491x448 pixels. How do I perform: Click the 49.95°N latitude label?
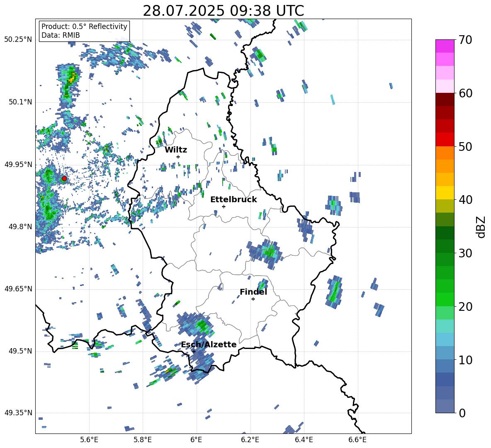18,164
